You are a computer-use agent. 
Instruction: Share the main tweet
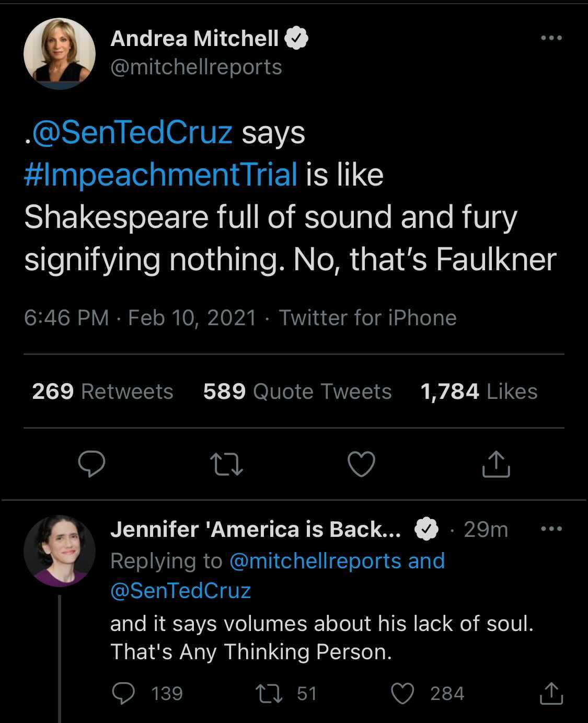495,464
